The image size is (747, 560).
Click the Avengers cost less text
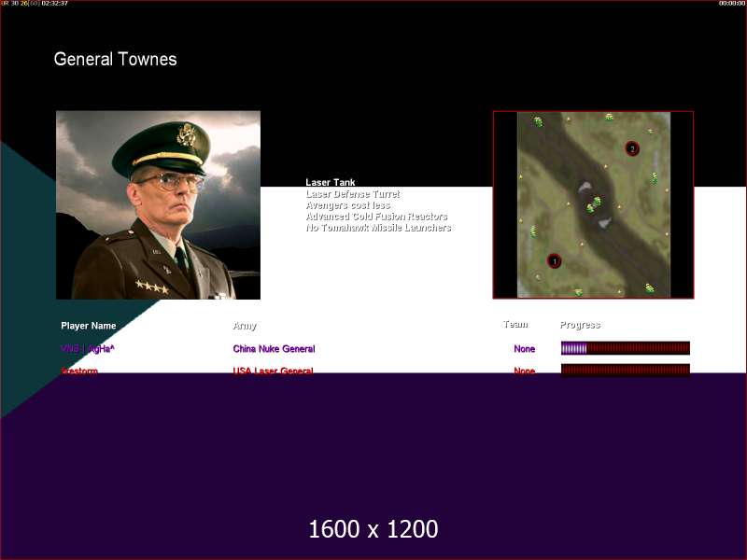[x=347, y=205]
